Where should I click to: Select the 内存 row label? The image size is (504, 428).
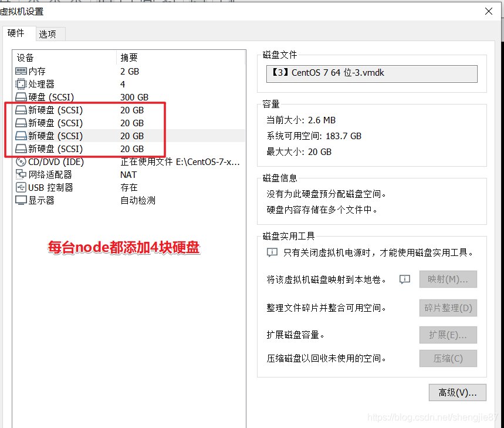coord(37,71)
